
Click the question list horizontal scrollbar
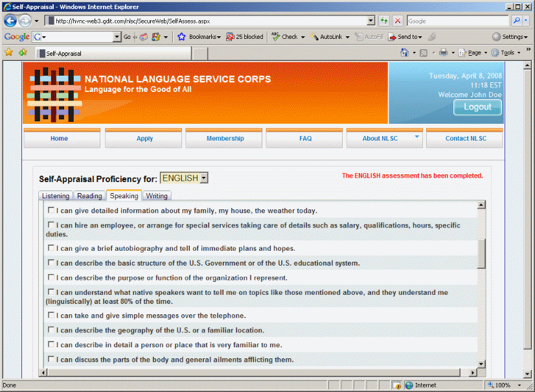253,372
